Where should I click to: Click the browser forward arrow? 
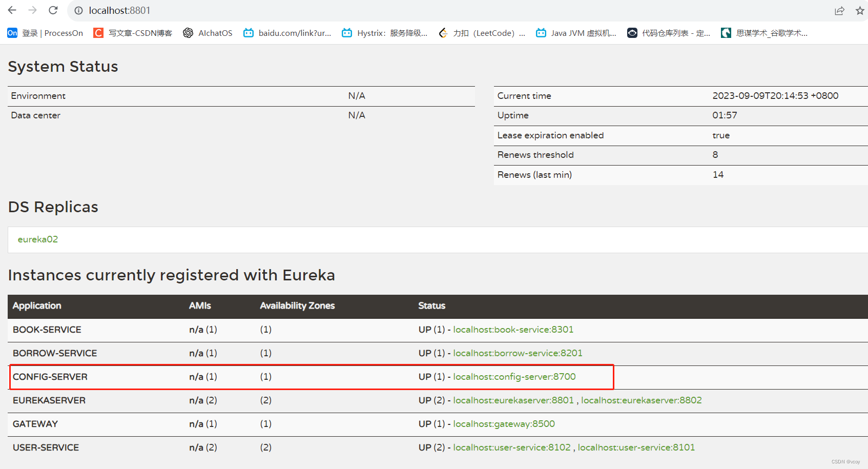click(33, 10)
